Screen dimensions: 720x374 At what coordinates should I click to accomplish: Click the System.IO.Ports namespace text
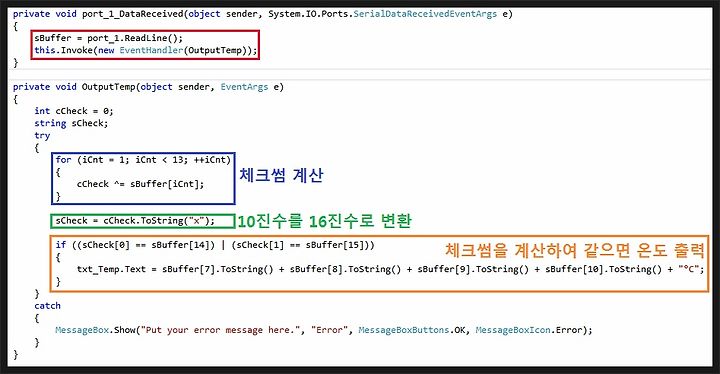tap(309, 14)
